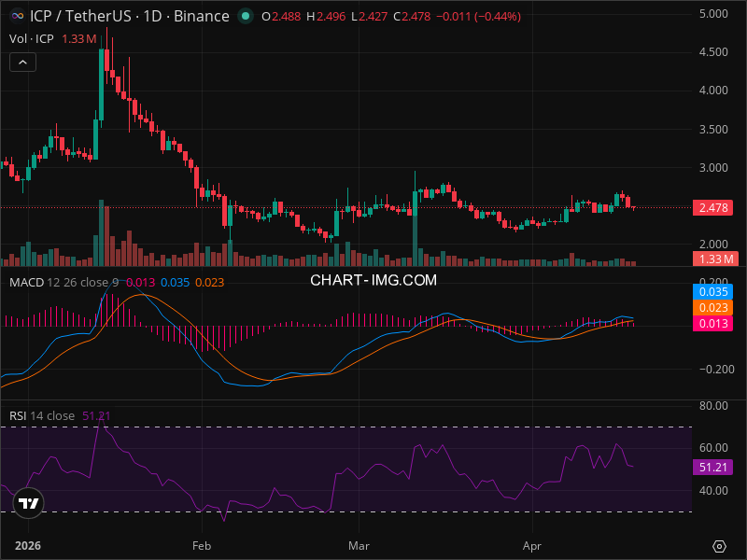Click the low price L2.427 value
This screenshot has width=747, height=560.
[x=369, y=17]
